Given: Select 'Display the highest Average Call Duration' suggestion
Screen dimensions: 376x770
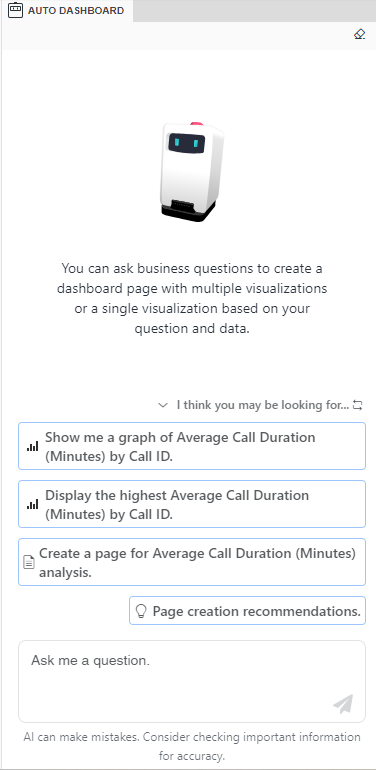Looking at the screenshot, I should pos(192,504).
